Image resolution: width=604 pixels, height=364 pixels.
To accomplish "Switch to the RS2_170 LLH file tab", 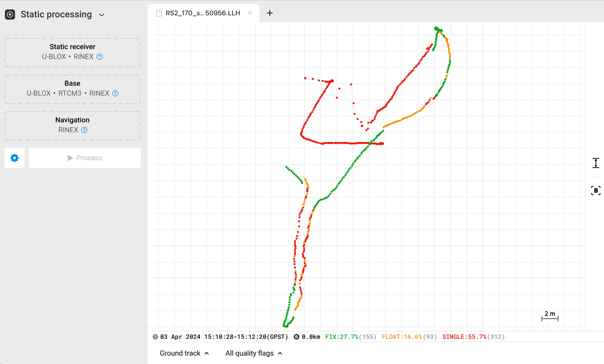I will tap(202, 13).
